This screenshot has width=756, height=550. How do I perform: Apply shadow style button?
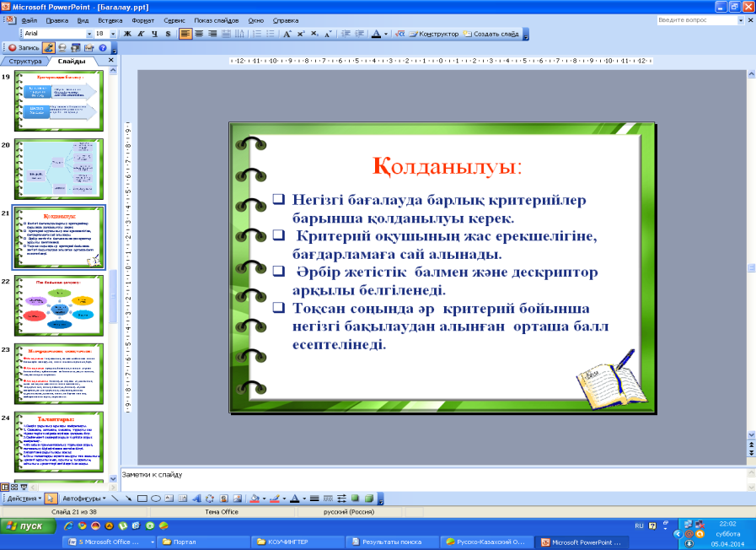356,499
